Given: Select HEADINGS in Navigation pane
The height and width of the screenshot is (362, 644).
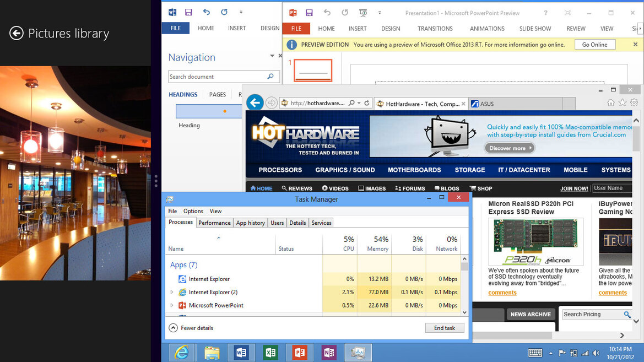Looking at the screenshot, I should (x=183, y=95).
